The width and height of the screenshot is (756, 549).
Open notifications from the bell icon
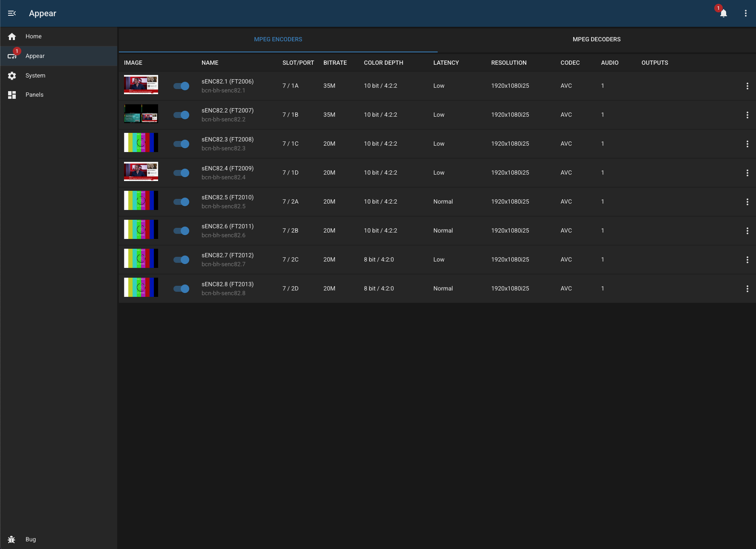pyautogui.click(x=724, y=13)
